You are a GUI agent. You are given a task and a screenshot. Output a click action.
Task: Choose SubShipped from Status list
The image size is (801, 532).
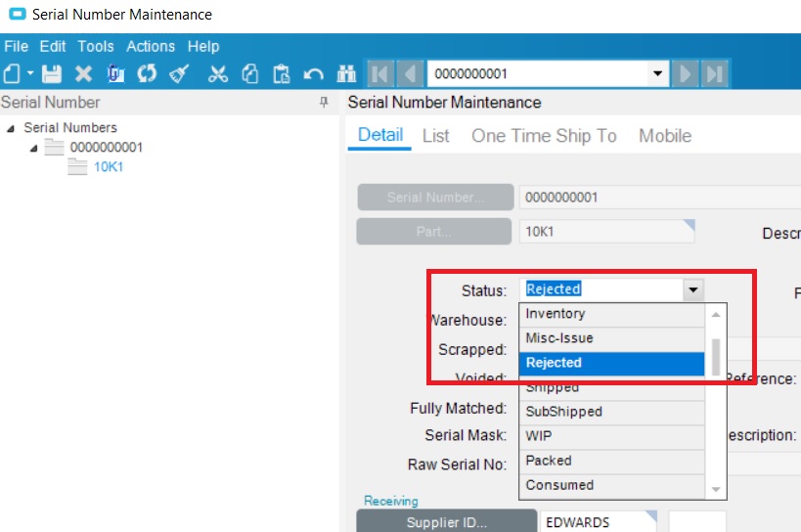coord(612,412)
